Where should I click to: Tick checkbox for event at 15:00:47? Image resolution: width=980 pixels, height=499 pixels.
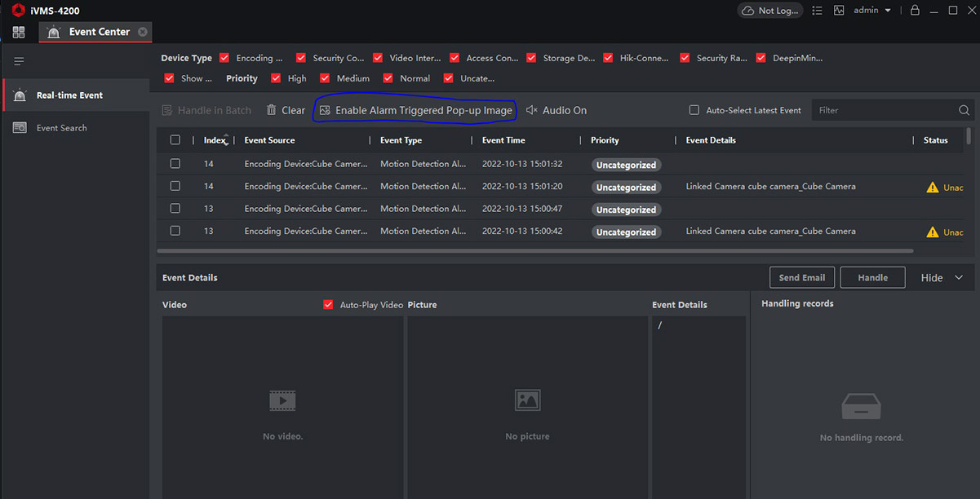175,209
